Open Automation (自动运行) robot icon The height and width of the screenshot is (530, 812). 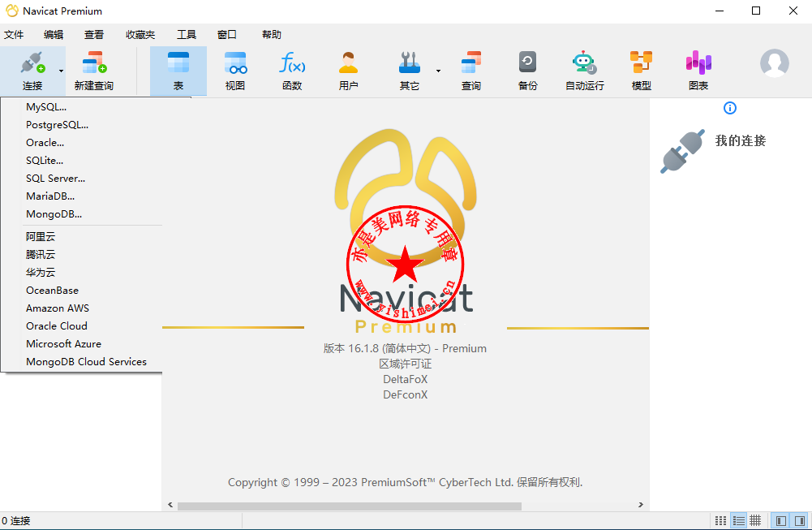coord(585,63)
